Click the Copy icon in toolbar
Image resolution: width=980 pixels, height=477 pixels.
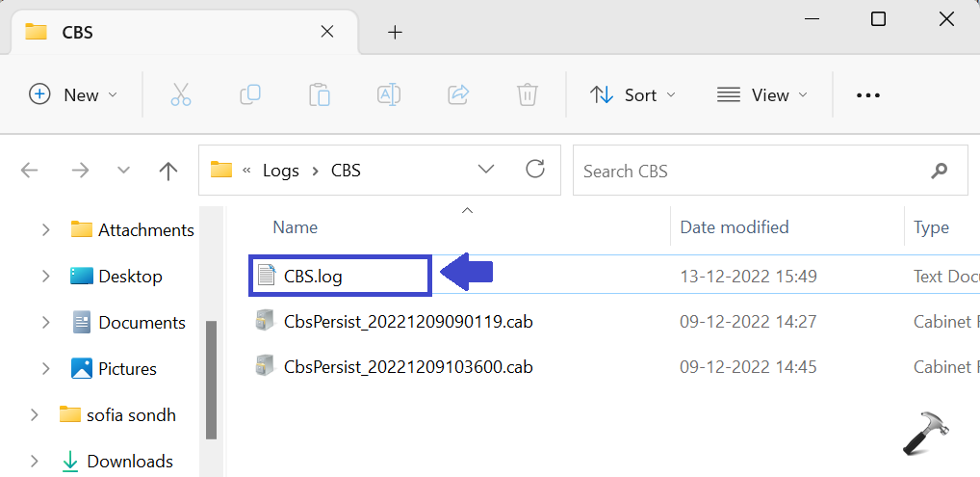(250, 94)
